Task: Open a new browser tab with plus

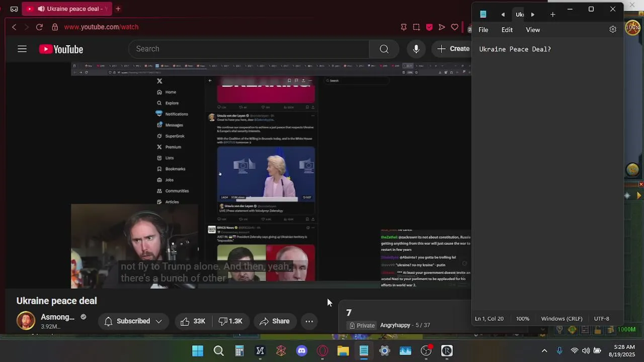Action: (x=118, y=9)
